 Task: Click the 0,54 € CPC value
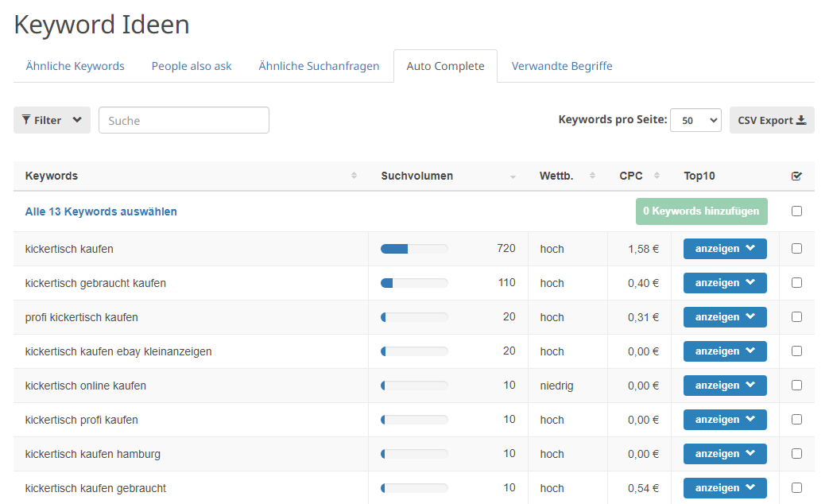point(644,488)
